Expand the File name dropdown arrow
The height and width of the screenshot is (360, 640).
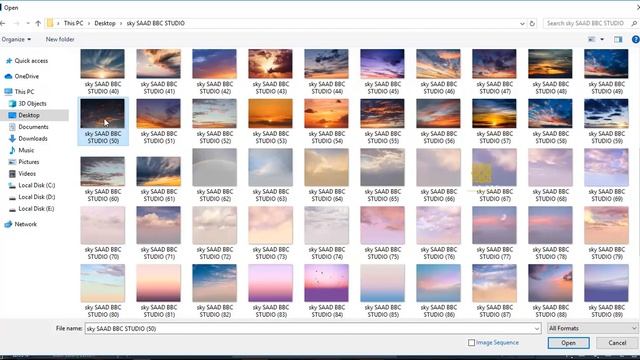pyautogui.click(x=536, y=329)
